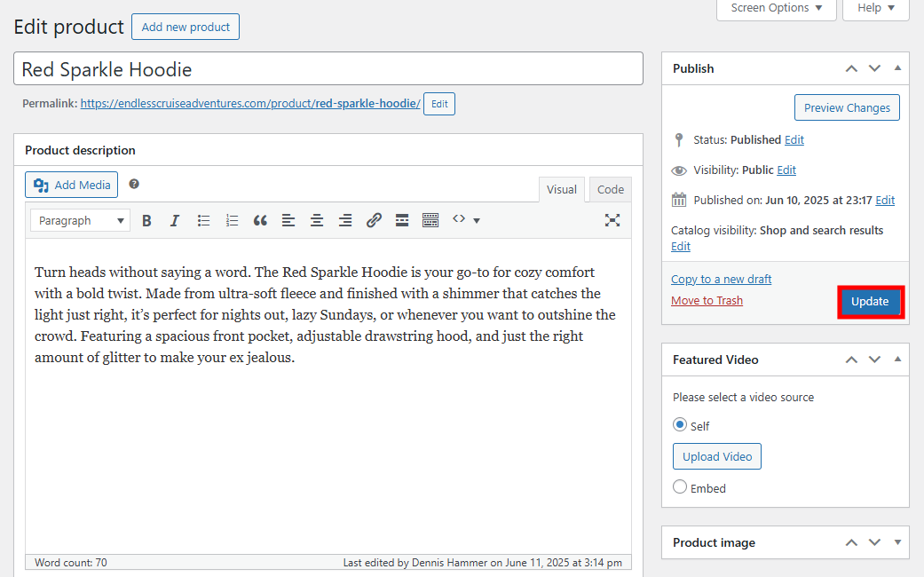Insert a hyperlink in the description
This screenshot has height=577, width=924.
pos(374,220)
